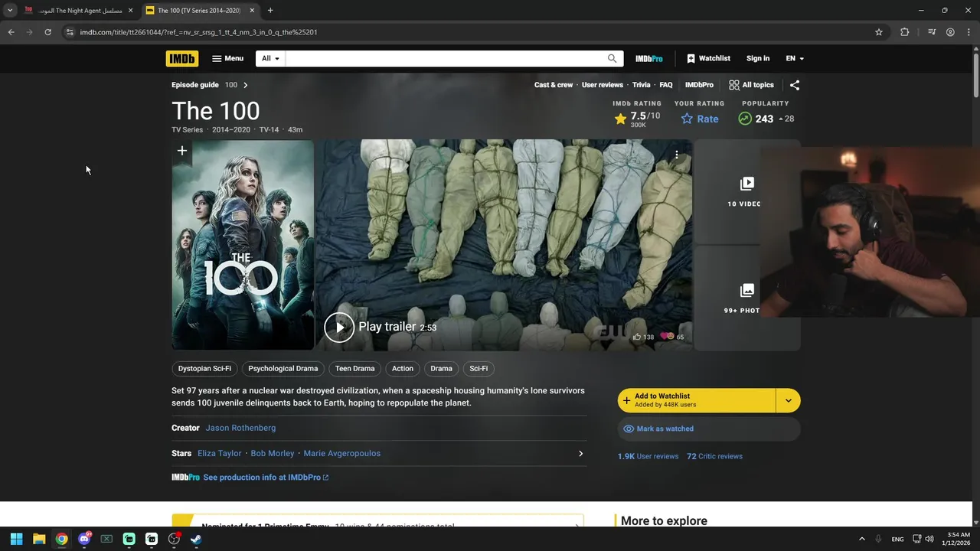Open Steam from the taskbar

pyautogui.click(x=196, y=539)
